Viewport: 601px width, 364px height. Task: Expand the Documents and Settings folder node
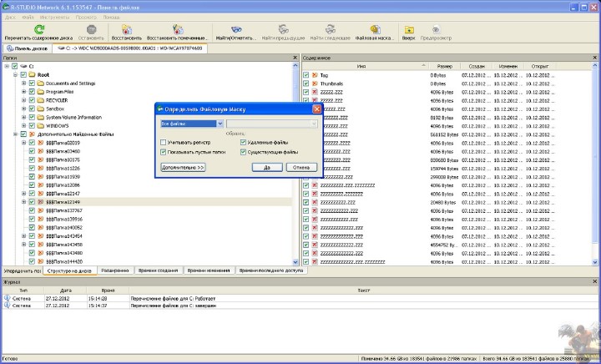(x=23, y=83)
